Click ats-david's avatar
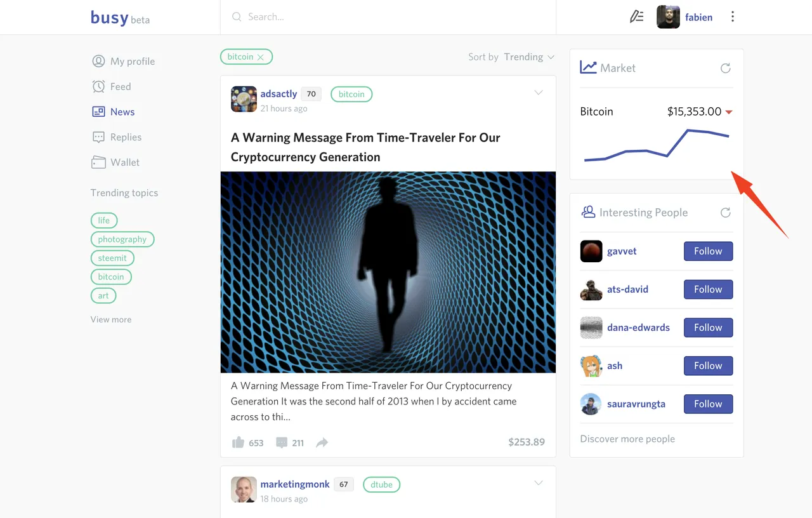 pyautogui.click(x=591, y=289)
